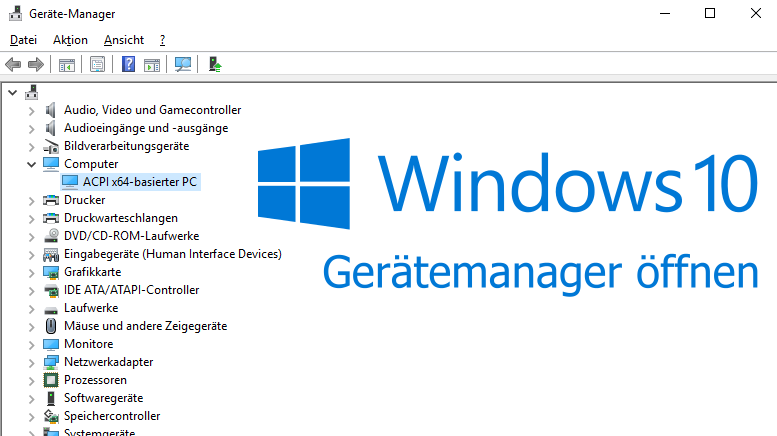777x436 pixels.
Task: Click the show/hide action pane toolbar icon
Action: (152, 64)
